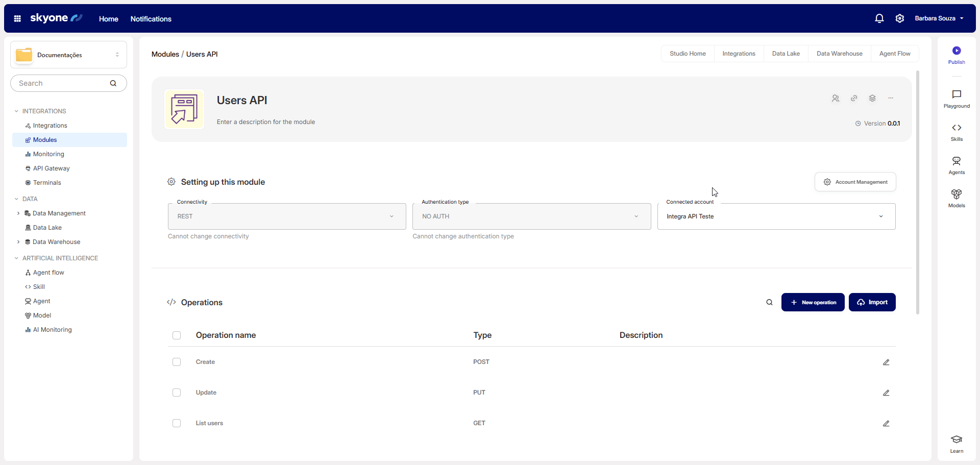Click the search icon in Operations section

769,303
